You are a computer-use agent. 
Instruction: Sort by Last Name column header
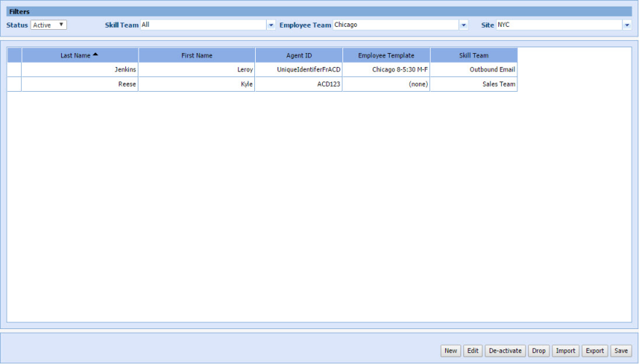click(x=79, y=55)
